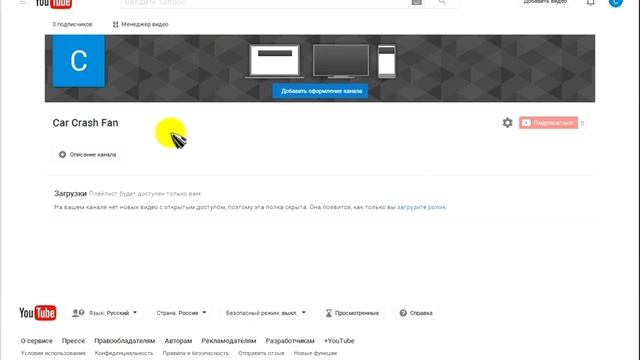640x360 pixels.
Task: Open Авторам footer link
Action: tap(178, 341)
